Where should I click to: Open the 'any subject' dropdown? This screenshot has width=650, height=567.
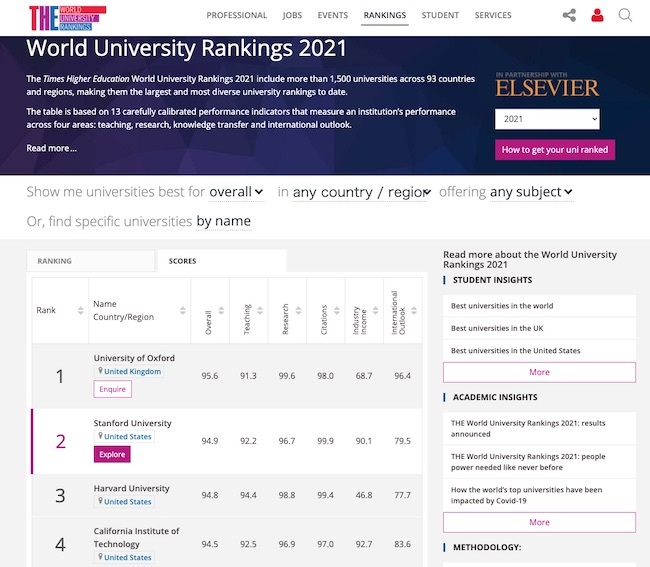pos(531,192)
